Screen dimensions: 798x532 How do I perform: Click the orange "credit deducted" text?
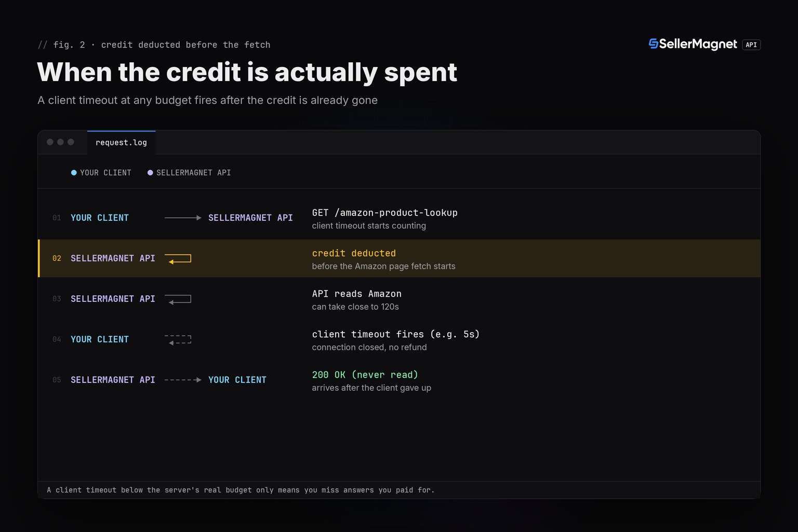pos(354,253)
